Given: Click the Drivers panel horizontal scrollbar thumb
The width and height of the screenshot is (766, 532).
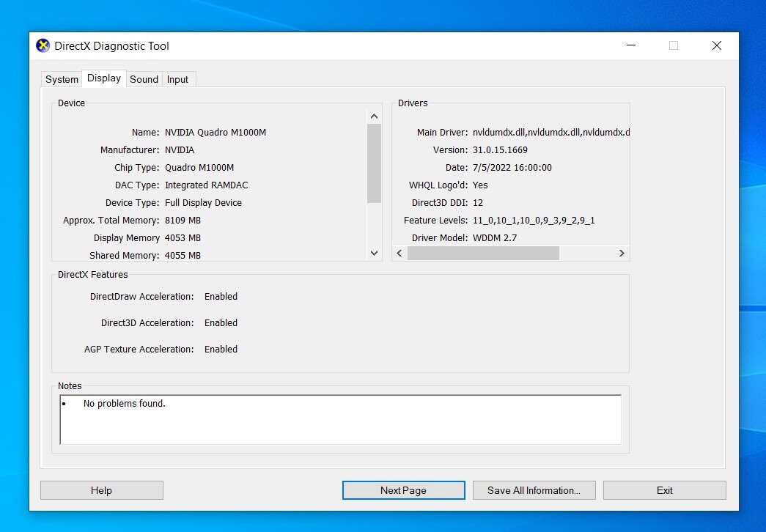Looking at the screenshot, I should tap(483, 253).
